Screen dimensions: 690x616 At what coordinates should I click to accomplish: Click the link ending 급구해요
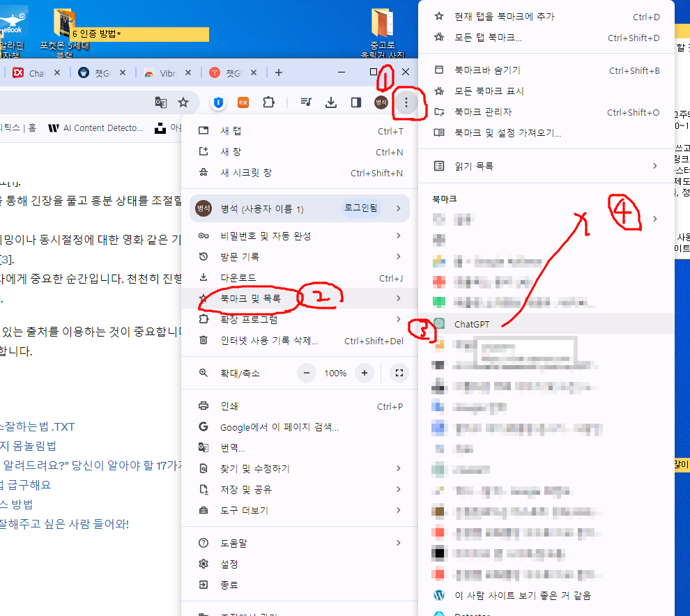(26, 485)
